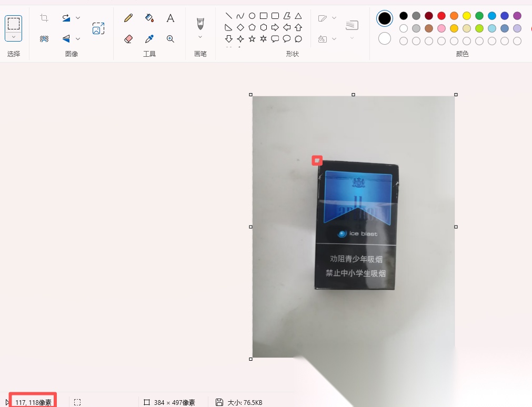Choose the Crop tool
Screen dimensions: 532x407
(44, 18)
